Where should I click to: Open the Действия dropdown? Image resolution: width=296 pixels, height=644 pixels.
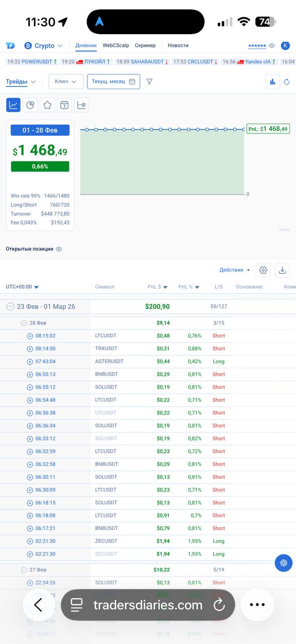pyautogui.click(x=235, y=270)
